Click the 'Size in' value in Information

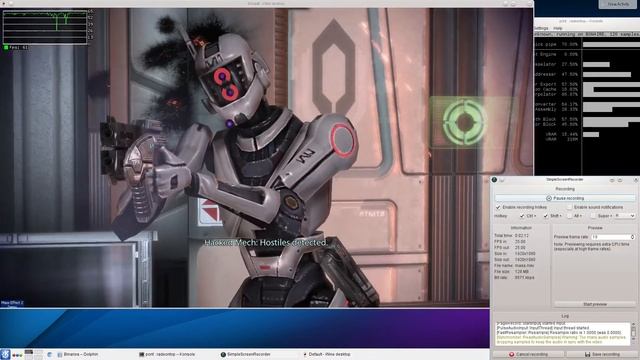tap(525, 253)
